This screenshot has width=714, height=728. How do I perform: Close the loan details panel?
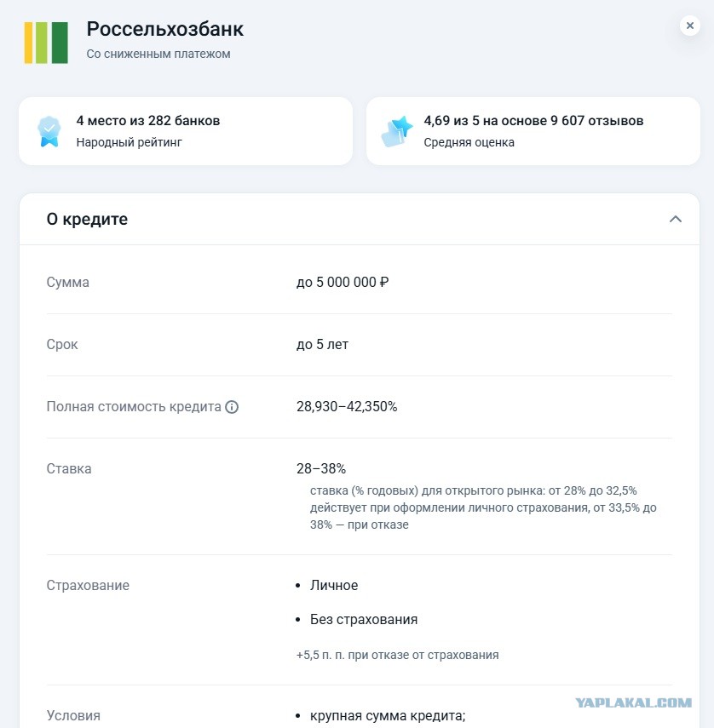tap(690, 26)
